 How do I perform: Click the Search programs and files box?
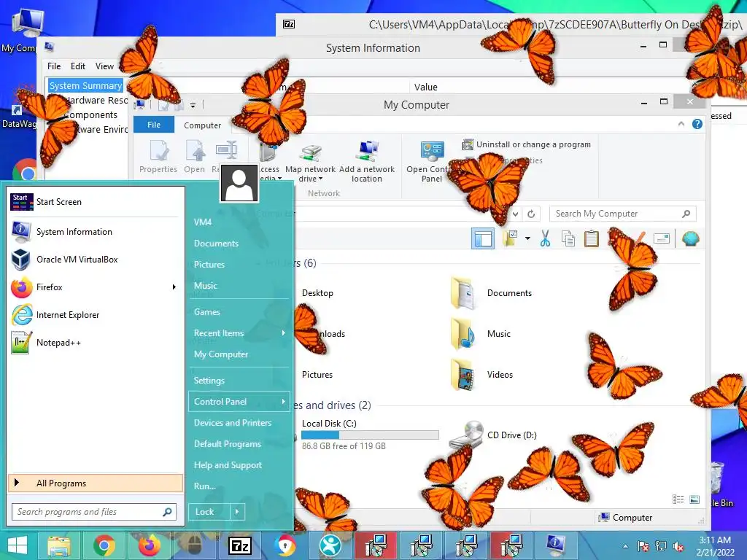94,512
